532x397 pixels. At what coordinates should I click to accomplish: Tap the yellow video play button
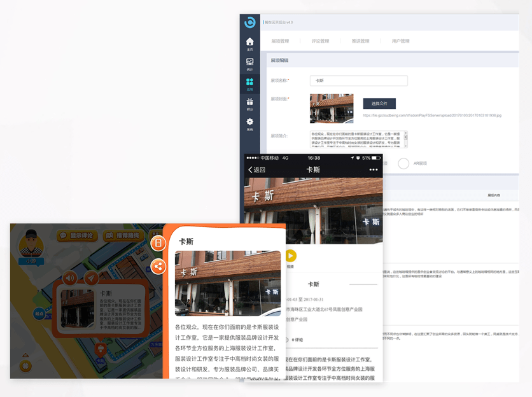290,256
